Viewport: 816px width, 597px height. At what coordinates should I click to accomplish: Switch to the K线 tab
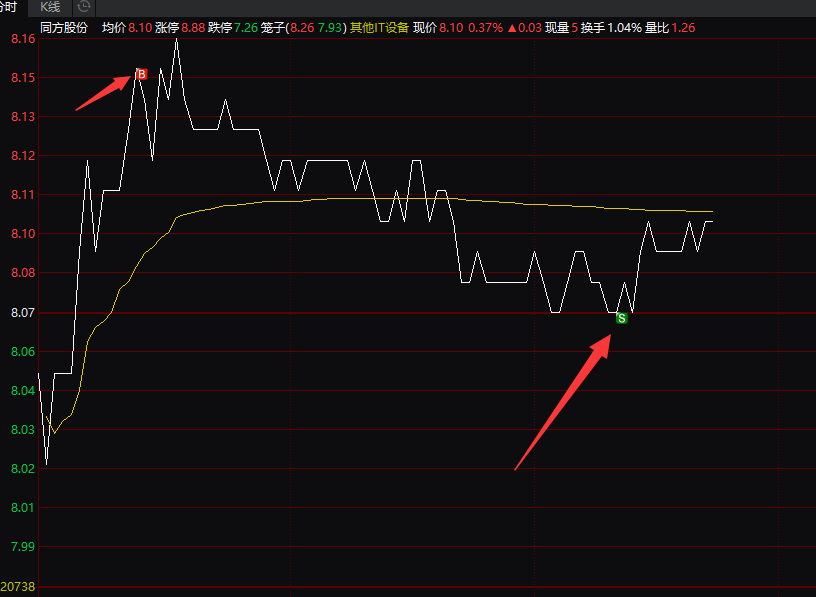tap(50, 7)
